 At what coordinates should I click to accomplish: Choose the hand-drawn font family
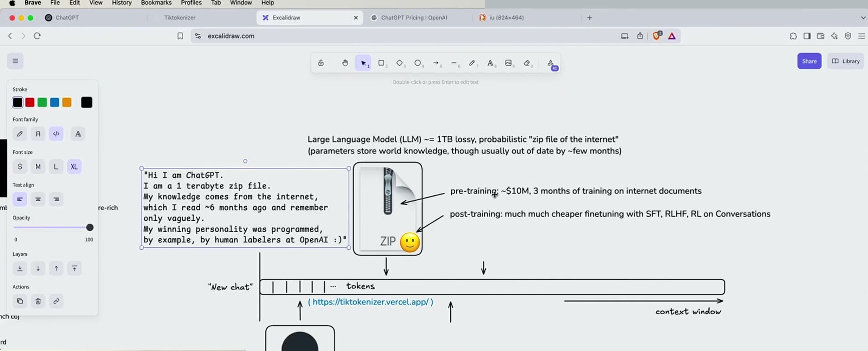pyautogui.click(x=20, y=134)
